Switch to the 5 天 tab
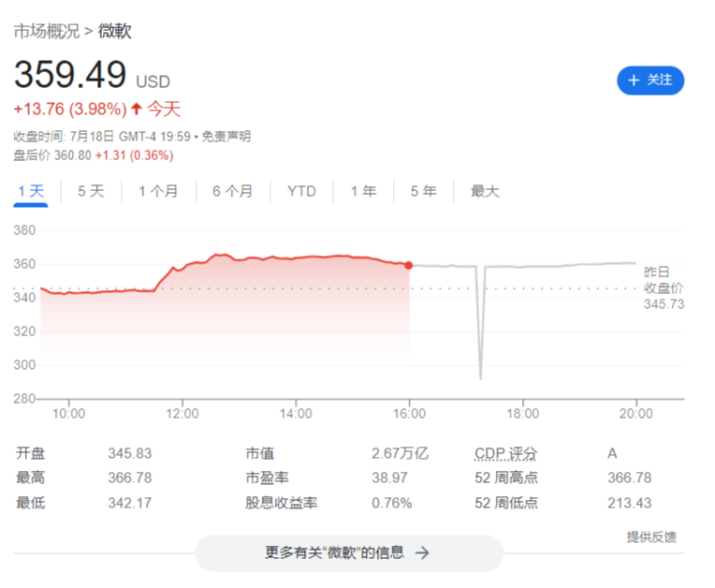 [x=91, y=191]
